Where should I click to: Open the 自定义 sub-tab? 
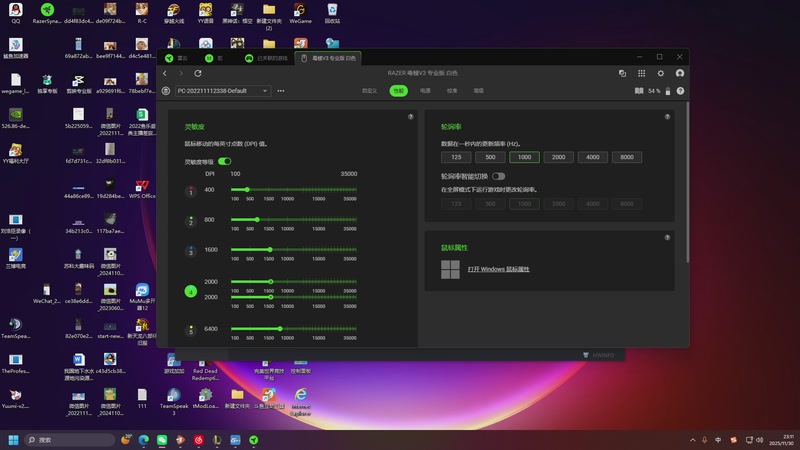coord(369,91)
